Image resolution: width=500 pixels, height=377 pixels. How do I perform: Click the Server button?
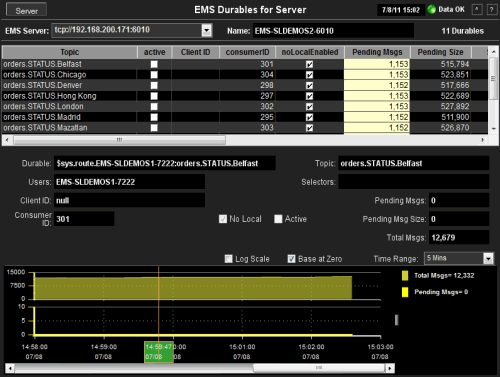(26, 10)
